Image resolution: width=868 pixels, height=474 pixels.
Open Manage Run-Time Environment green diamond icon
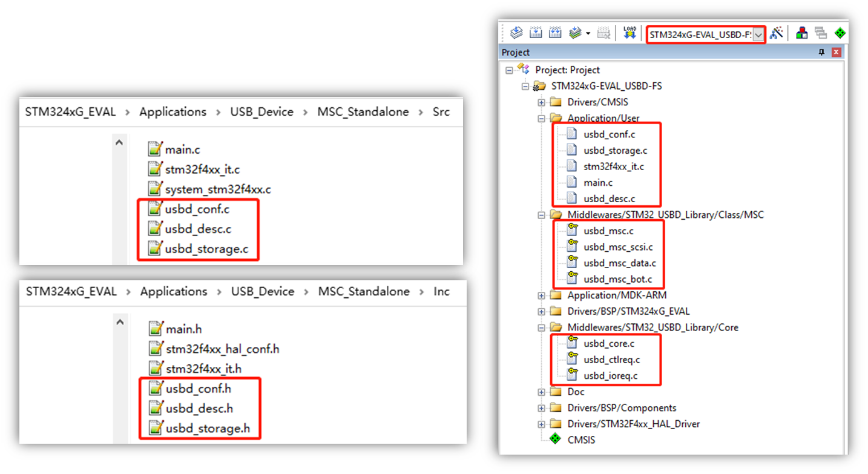840,33
